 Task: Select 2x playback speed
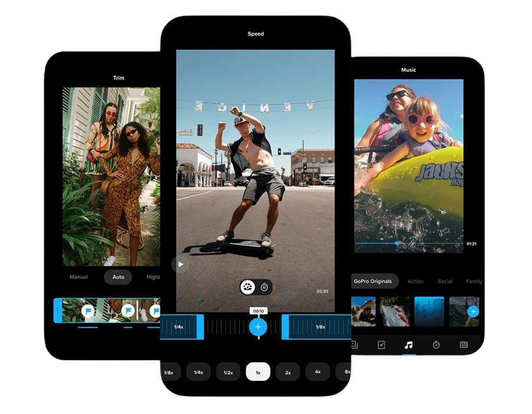click(x=288, y=372)
